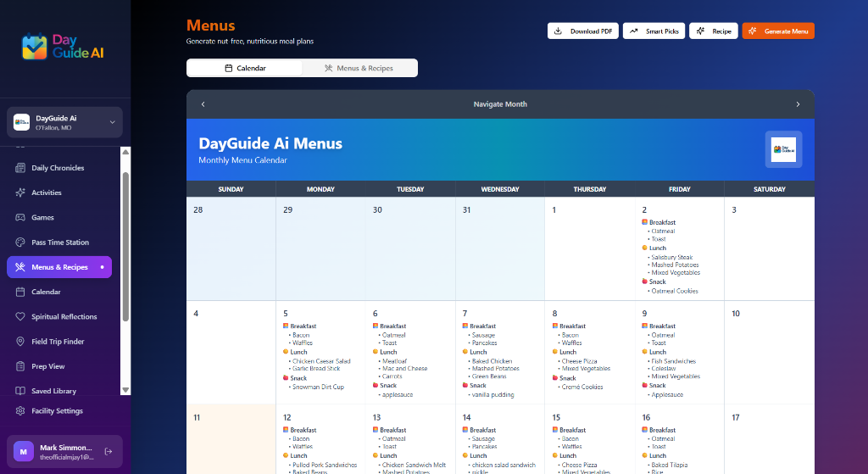The image size is (868, 474).
Task: Click Chicken Caesar Salad on day 5
Action: pyautogui.click(x=321, y=361)
